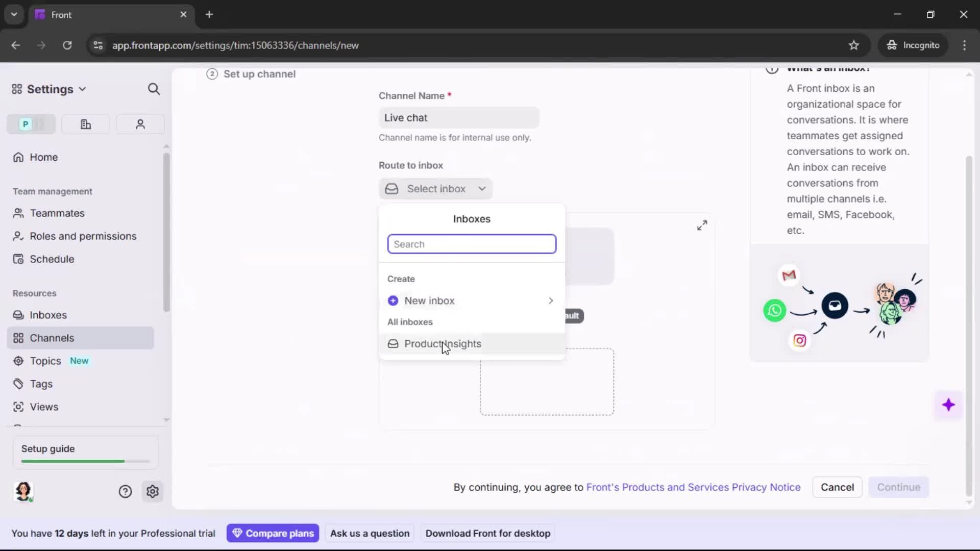This screenshot has height=551, width=980.
Task: Click the help question mark icon
Action: coord(125,491)
